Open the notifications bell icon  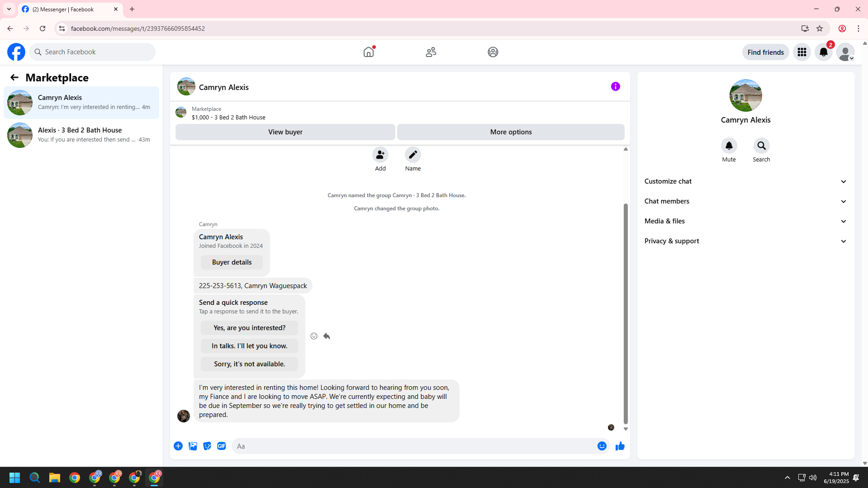[x=824, y=52]
